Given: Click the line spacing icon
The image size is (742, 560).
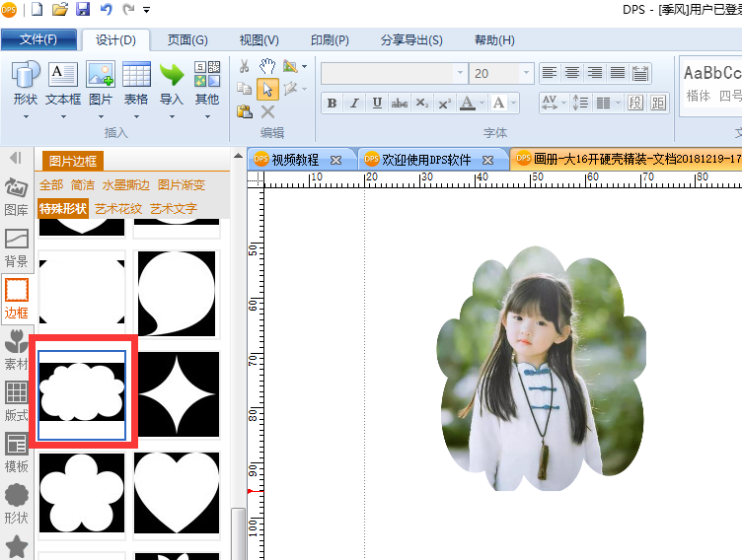Looking at the screenshot, I should (580, 103).
